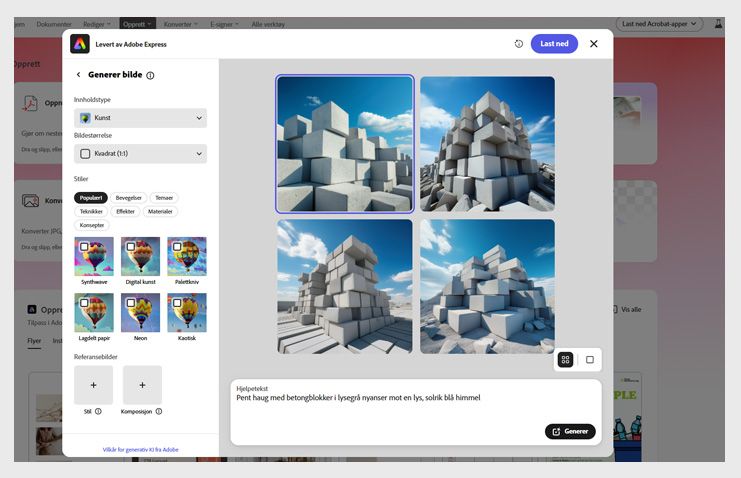Tick the Lagdelt papir style checkbox
Viewport: 741px width, 478px height.
[x=84, y=303]
